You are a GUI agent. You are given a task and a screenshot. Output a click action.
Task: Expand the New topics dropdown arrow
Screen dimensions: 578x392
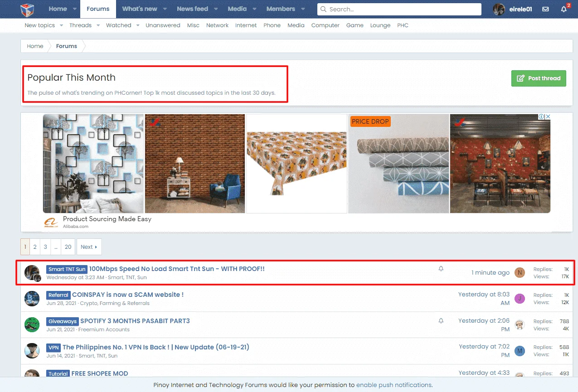click(x=61, y=25)
